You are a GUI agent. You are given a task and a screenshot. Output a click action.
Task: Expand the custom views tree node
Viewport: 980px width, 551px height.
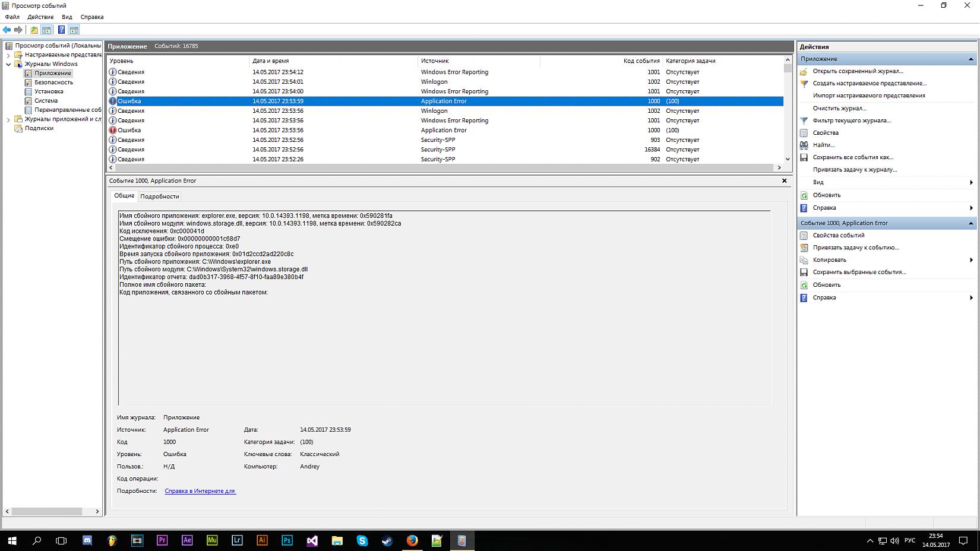tap(8, 55)
